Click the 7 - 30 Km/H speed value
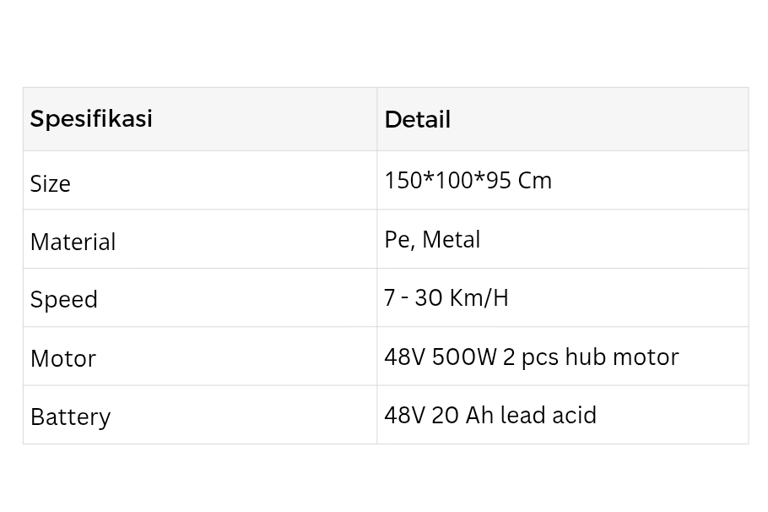This screenshot has width=768, height=512. tap(446, 297)
